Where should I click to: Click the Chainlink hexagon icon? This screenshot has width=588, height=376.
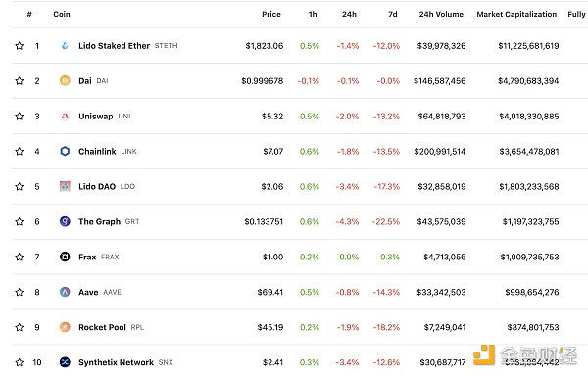[65, 152]
